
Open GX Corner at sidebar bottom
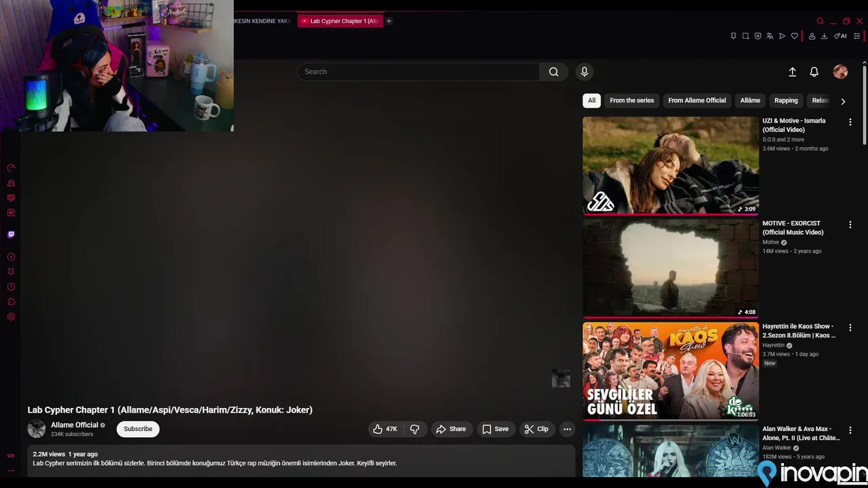tap(11, 455)
